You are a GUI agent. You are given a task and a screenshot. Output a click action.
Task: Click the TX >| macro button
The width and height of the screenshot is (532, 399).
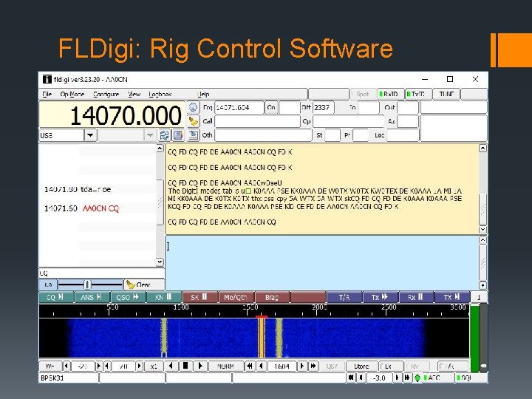(x=452, y=297)
